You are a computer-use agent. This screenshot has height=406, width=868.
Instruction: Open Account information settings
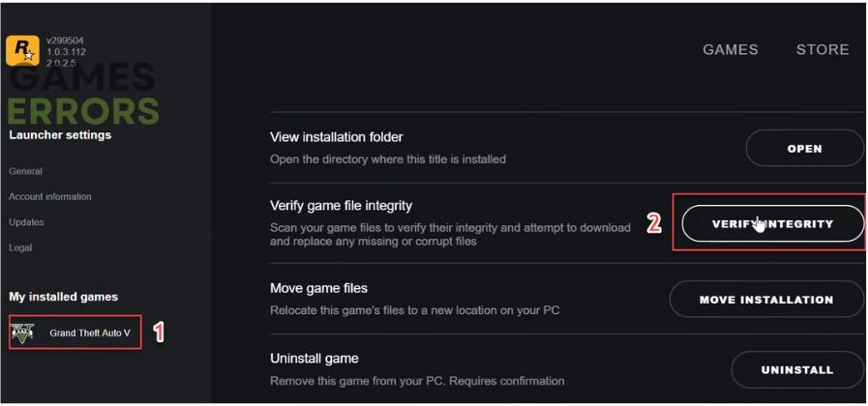tap(49, 197)
